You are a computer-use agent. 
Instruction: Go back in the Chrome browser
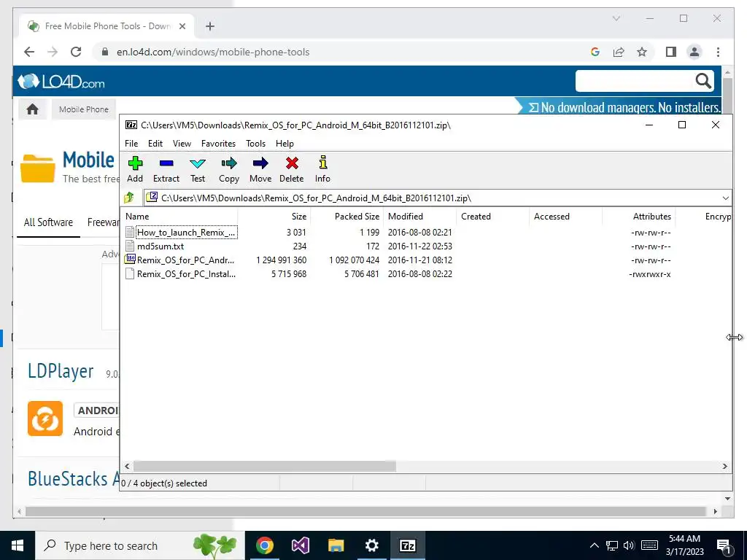29,52
